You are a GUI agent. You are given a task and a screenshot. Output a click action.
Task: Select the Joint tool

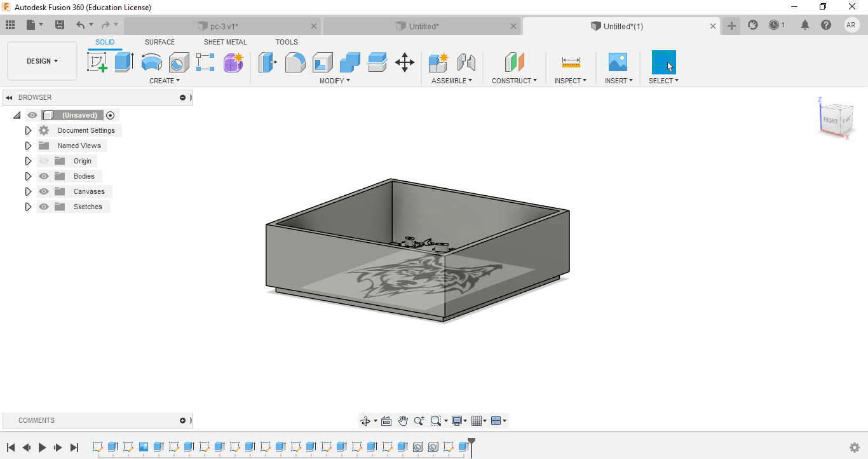466,62
